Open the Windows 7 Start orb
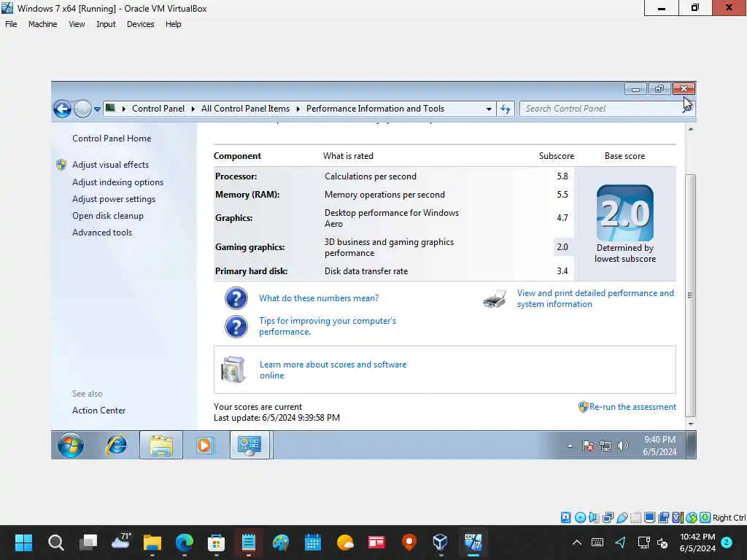 coord(71,446)
